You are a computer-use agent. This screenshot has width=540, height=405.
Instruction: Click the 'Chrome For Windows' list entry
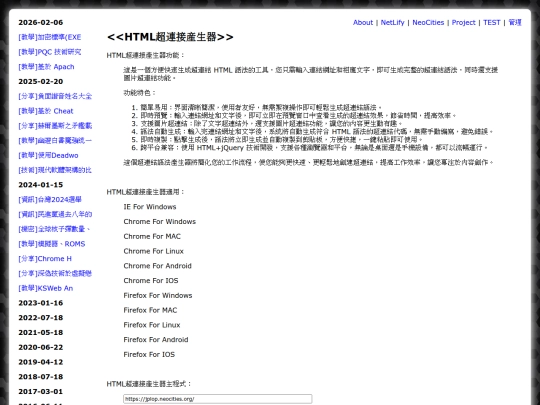click(x=159, y=221)
